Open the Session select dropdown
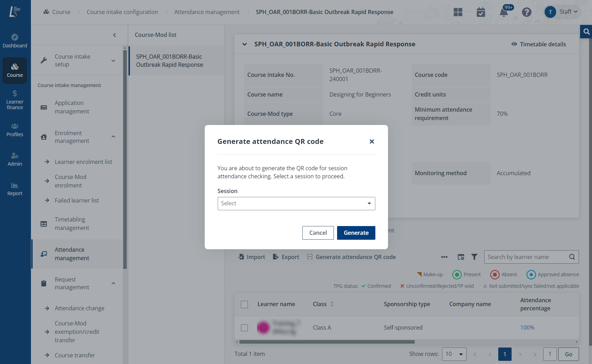The image size is (592, 364). [296, 204]
